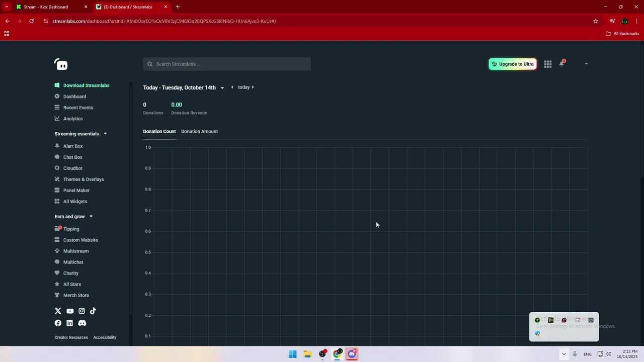Open Panel Maker
The height and width of the screenshot is (362, 644).
tap(76, 191)
